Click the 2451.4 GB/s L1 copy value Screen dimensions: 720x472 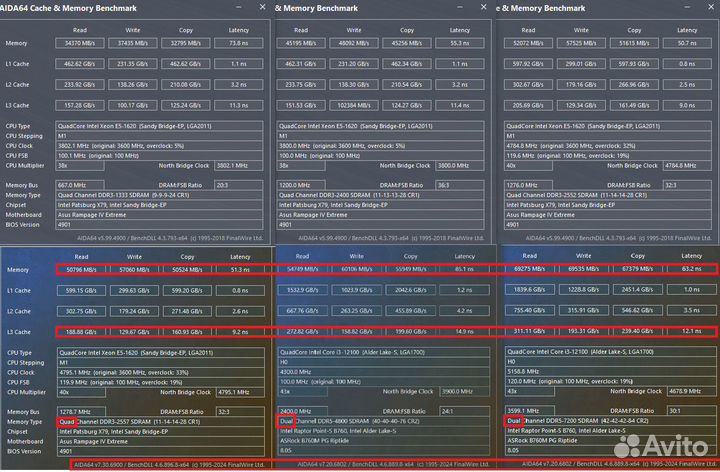pyautogui.click(x=638, y=289)
